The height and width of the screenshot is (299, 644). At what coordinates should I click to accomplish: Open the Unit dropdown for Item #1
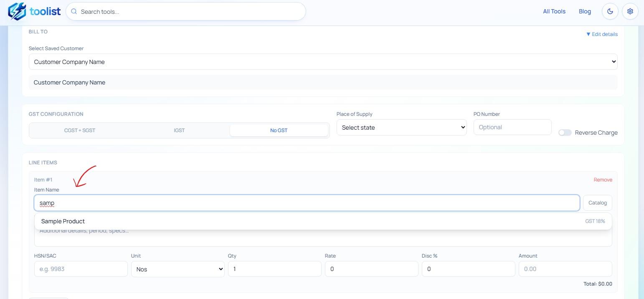pos(177,269)
